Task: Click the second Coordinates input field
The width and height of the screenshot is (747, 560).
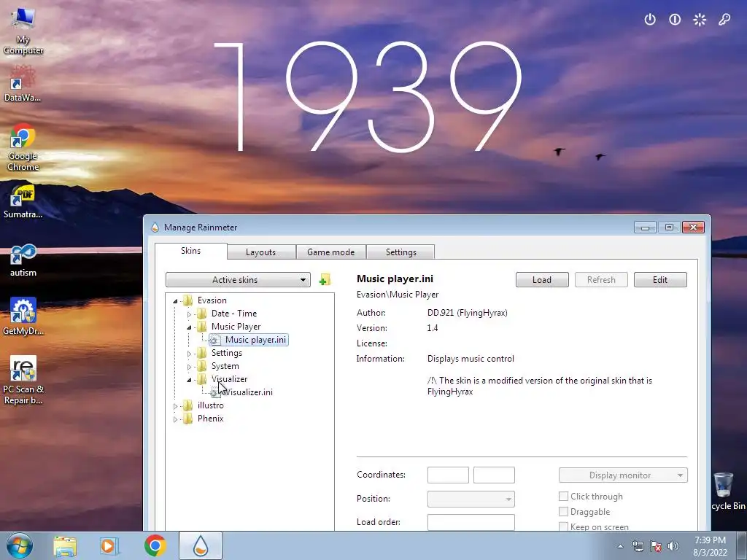Action: tap(494, 475)
